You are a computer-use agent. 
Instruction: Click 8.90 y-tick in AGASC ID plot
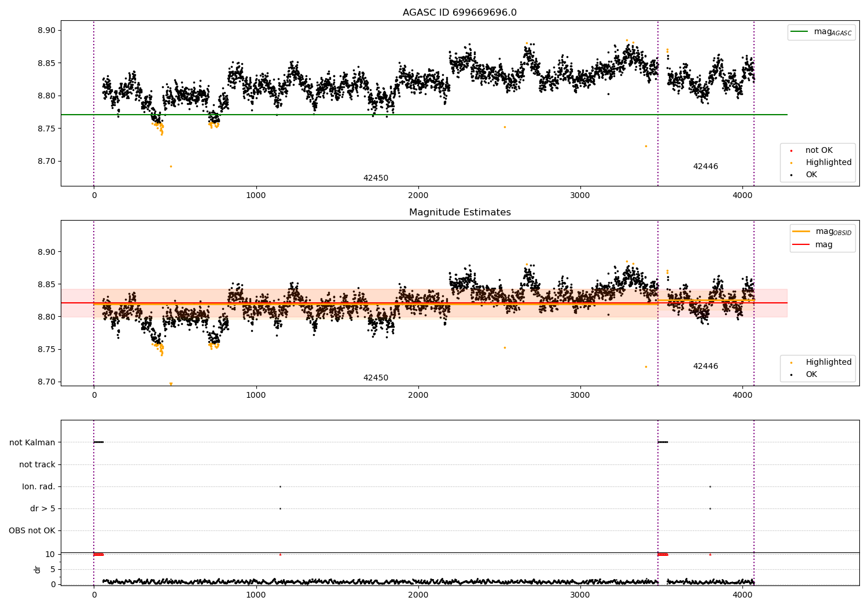pyautogui.click(x=46, y=31)
